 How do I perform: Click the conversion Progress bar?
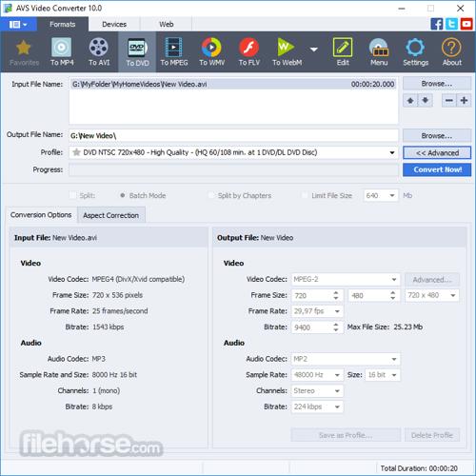point(233,169)
